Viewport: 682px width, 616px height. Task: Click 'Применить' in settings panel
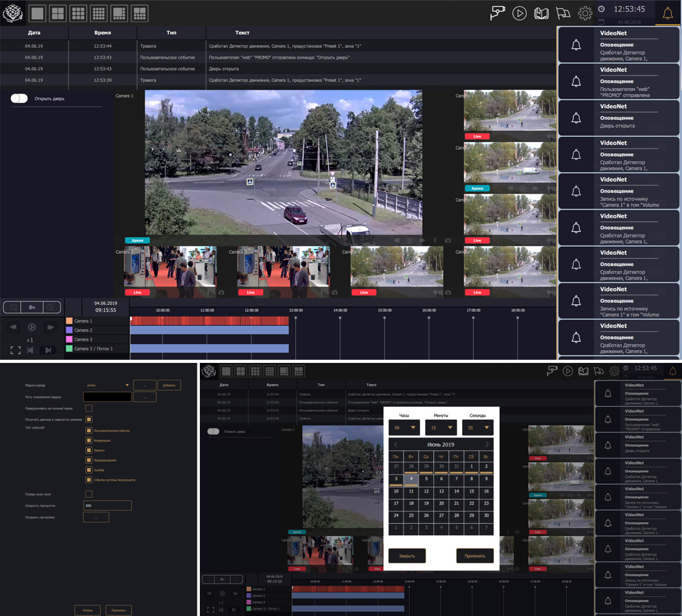coord(119,610)
